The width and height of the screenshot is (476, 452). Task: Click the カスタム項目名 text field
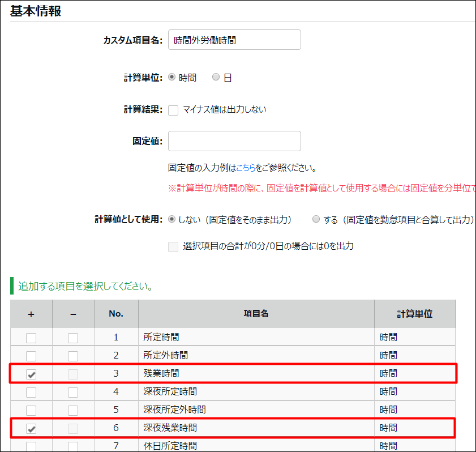tap(234, 40)
